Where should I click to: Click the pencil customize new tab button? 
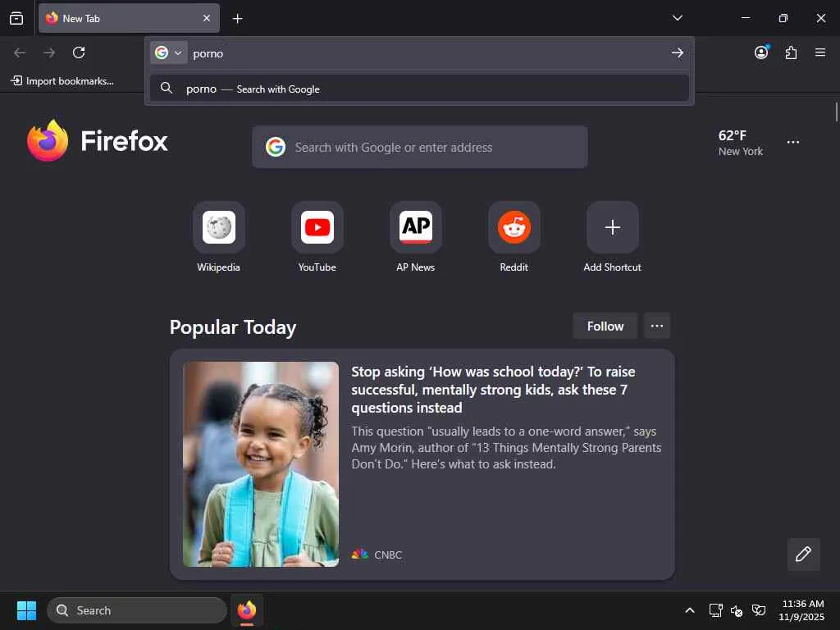pyautogui.click(x=803, y=554)
